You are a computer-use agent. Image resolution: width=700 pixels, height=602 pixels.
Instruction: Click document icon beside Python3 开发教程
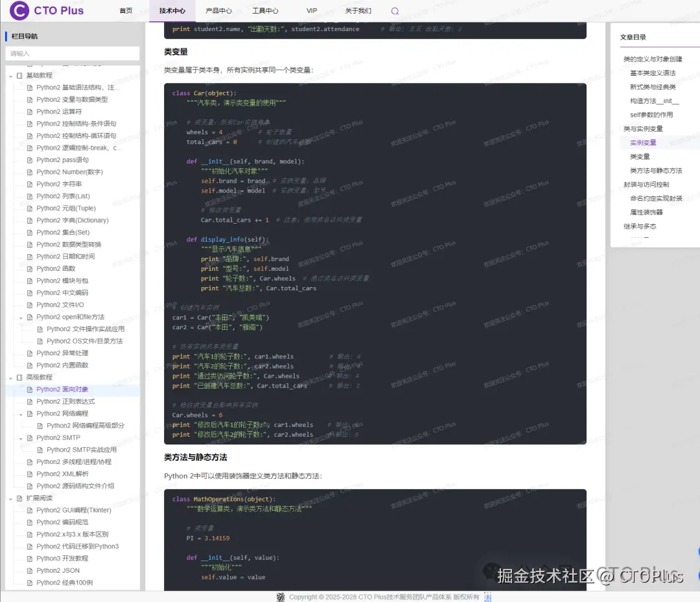(30, 559)
